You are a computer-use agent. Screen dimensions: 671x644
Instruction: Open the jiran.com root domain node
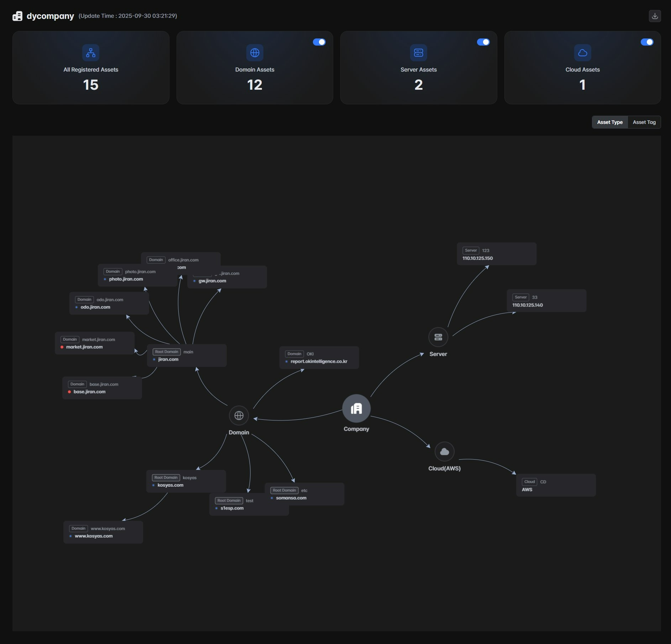click(x=187, y=356)
